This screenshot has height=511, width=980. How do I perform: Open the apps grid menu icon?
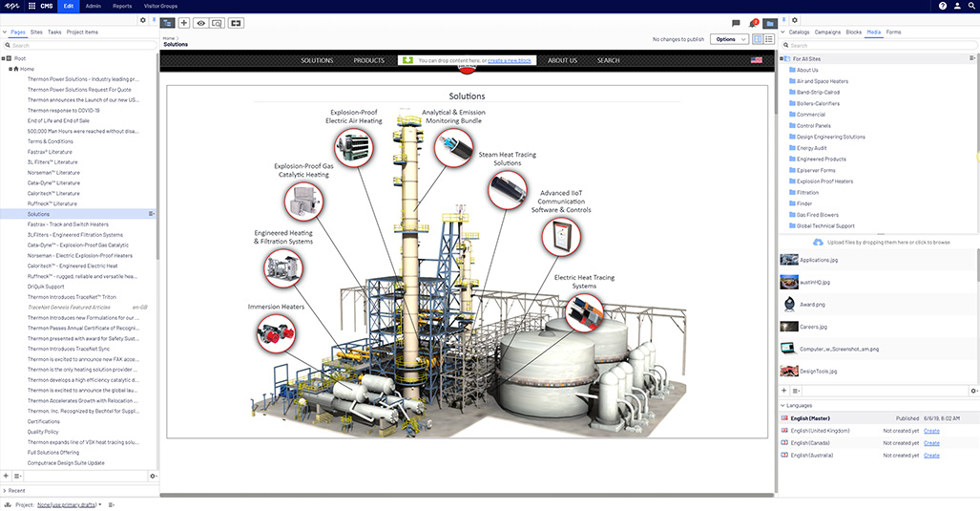(31, 6)
